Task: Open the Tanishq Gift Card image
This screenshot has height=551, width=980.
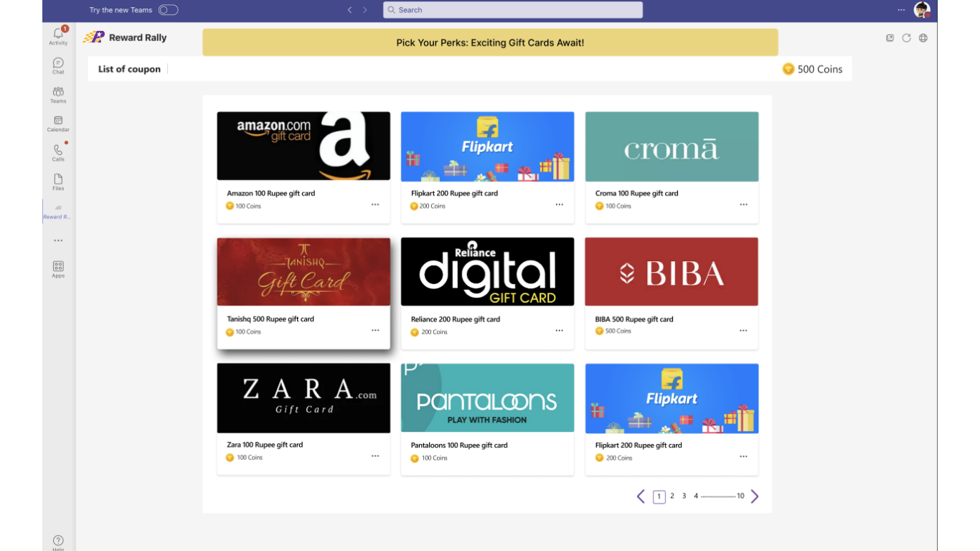Action: click(x=303, y=272)
